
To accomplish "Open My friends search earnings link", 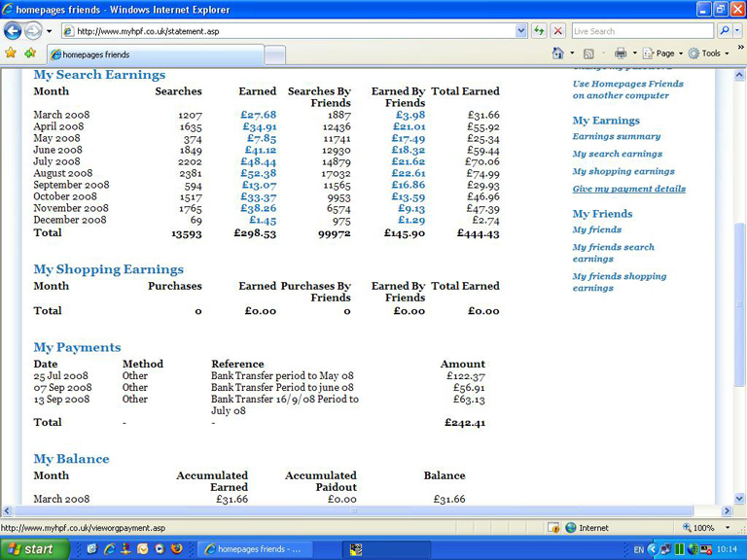I will [x=613, y=253].
